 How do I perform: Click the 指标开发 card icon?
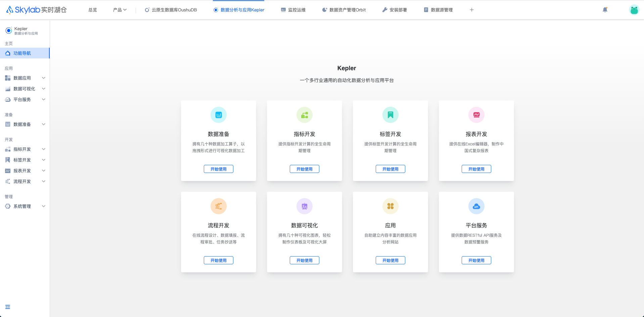[305, 115]
